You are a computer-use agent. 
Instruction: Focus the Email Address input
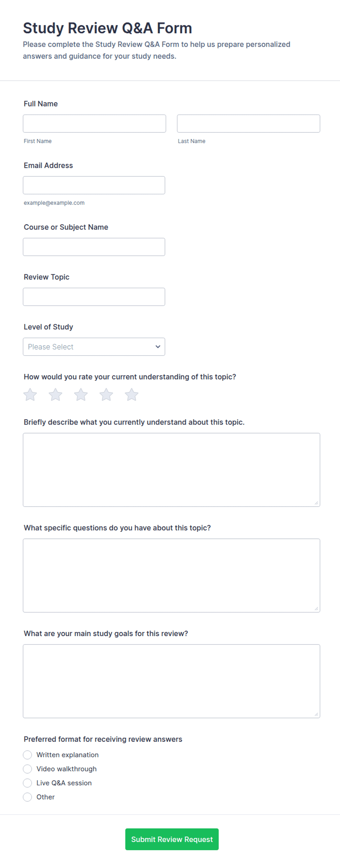(94, 185)
